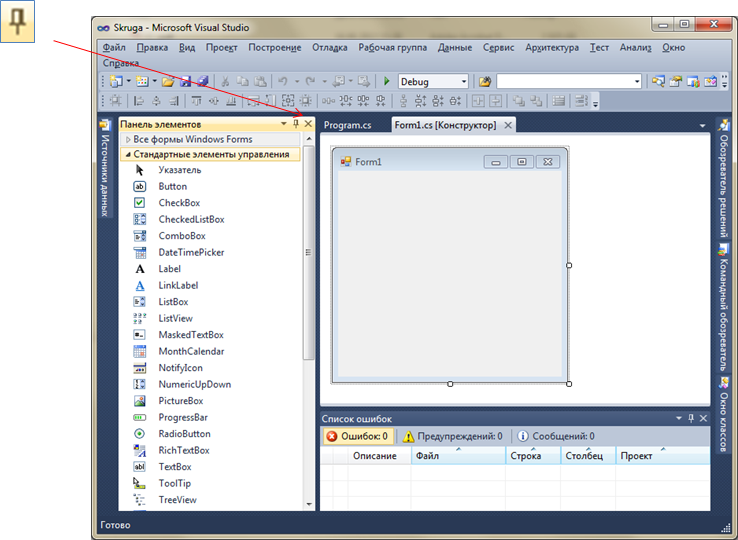Image resolution: width=738 pixels, height=540 pixels.
Task: Toggle the Предупреждений: 0 filter
Action: [x=451, y=437]
